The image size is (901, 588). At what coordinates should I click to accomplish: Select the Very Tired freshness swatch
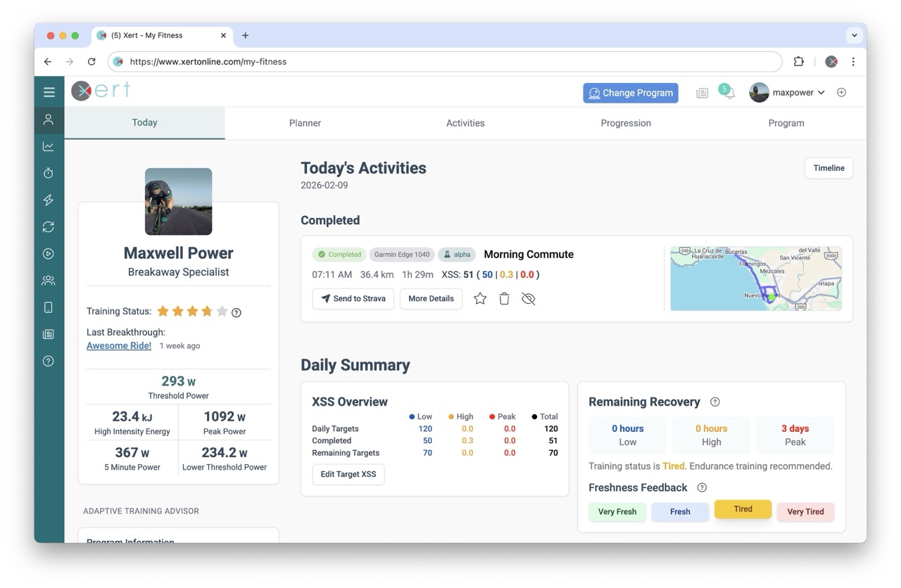(x=805, y=512)
